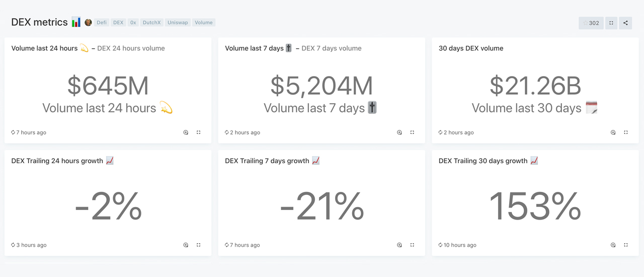Click the $5,204M counter value
This screenshot has width=644, height=277.
(x=321, y=86)
